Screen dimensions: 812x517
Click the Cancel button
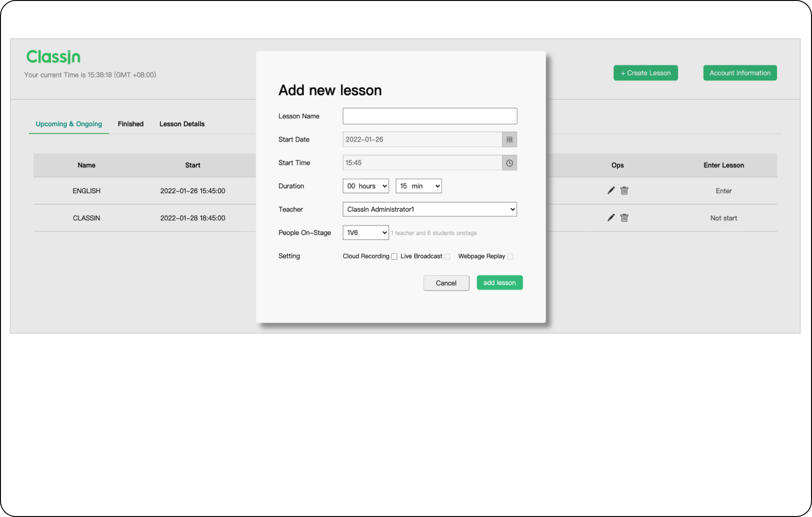[446, 283]
